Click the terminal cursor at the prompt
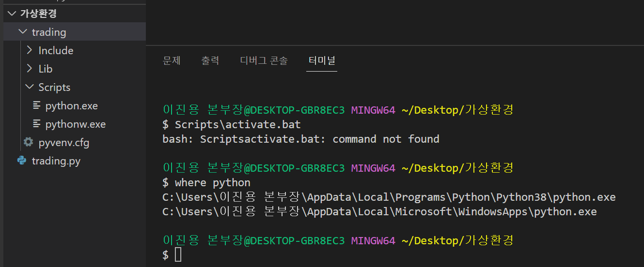 (178, 255)
